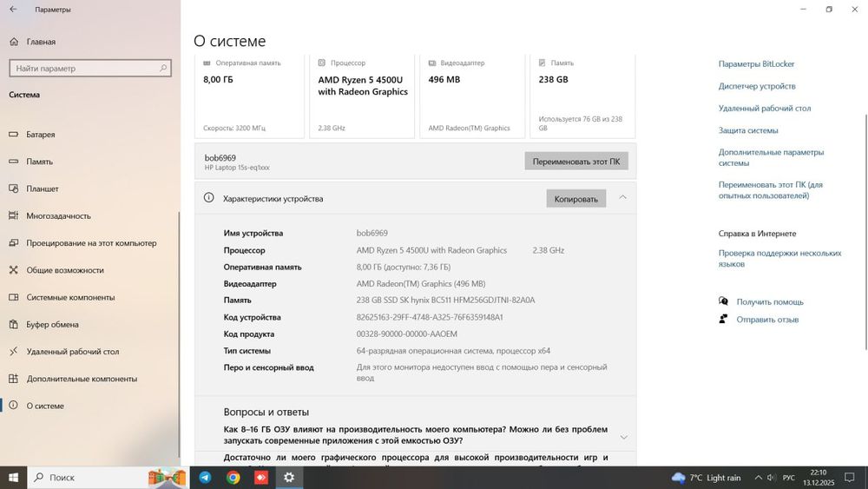Screen dimensions: 868x489
Task: Switch the РУС input language
Action: (x=789, y=478)
